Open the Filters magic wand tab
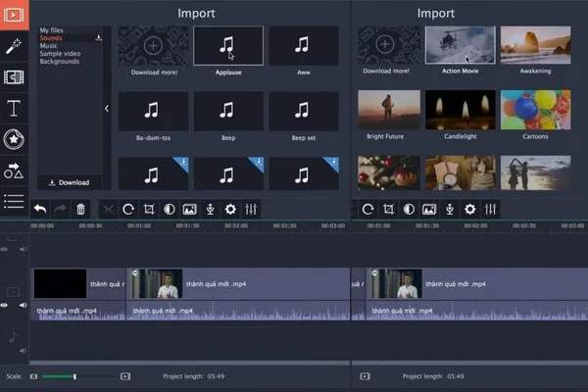The width and height of the screenshot is (588, 392). tap(14, 46)
